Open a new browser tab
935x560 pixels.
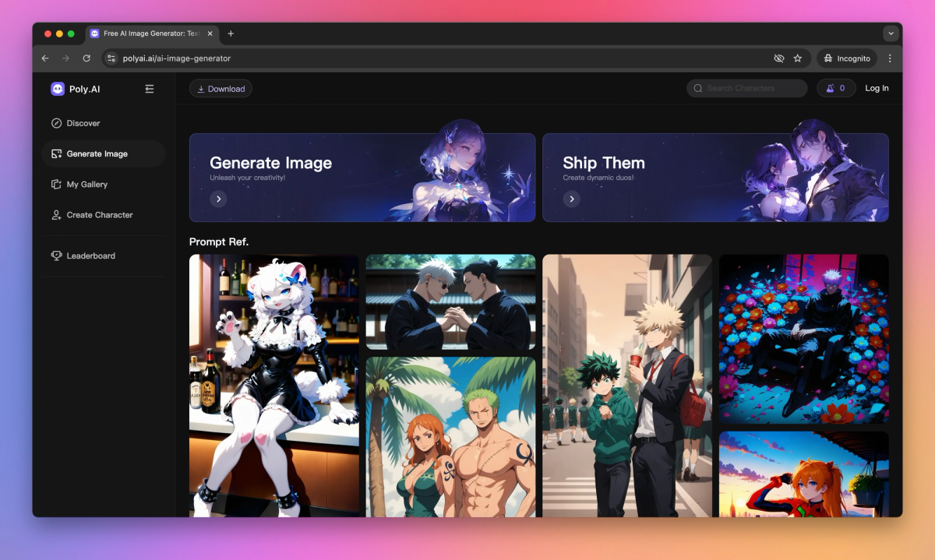pos(231,33)
